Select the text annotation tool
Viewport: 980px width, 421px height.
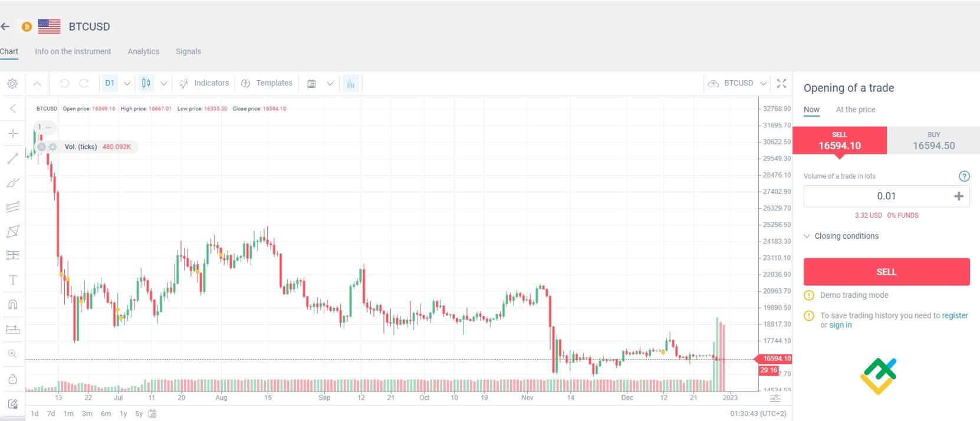tap(12, 280)
